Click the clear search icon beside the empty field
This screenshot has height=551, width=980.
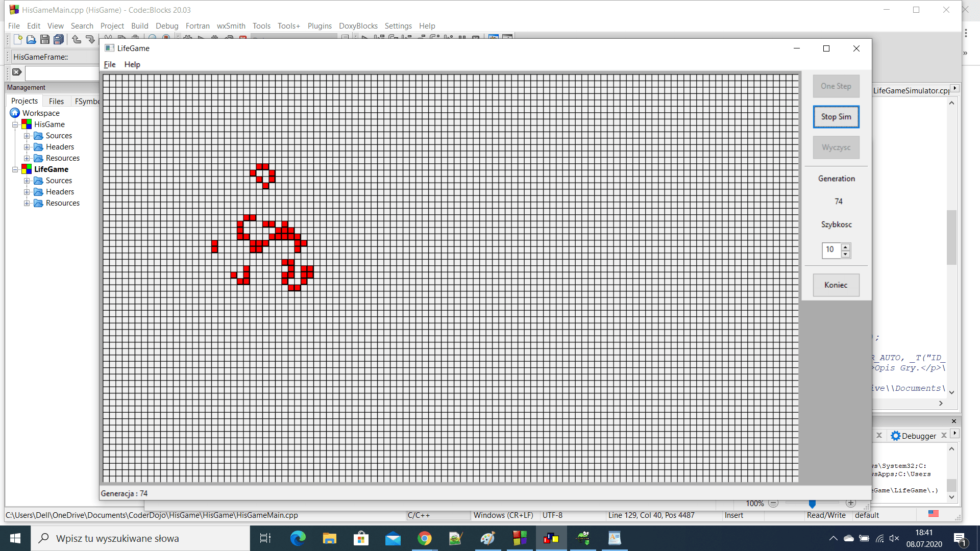coord(17,72)
